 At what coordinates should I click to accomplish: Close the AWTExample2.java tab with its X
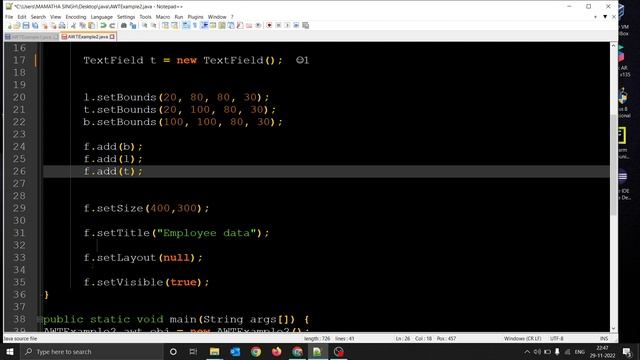point(112,37)
